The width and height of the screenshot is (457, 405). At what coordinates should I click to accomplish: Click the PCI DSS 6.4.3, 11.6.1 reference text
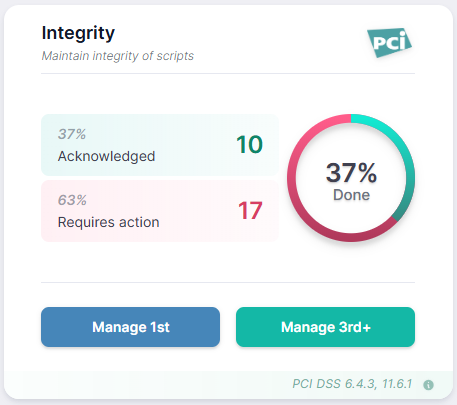pyautogui.click(x=352, y=384)
